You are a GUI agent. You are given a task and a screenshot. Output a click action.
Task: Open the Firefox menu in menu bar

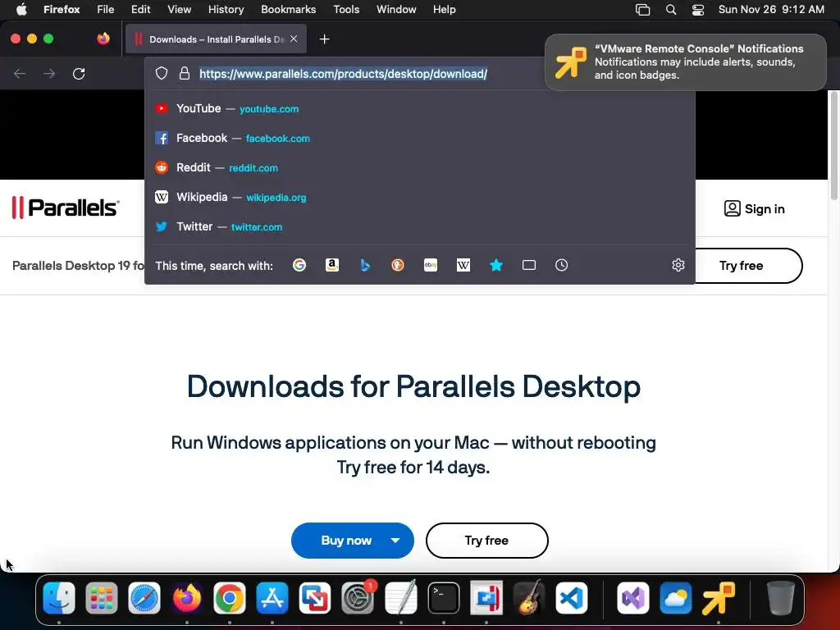coord(62,10)
